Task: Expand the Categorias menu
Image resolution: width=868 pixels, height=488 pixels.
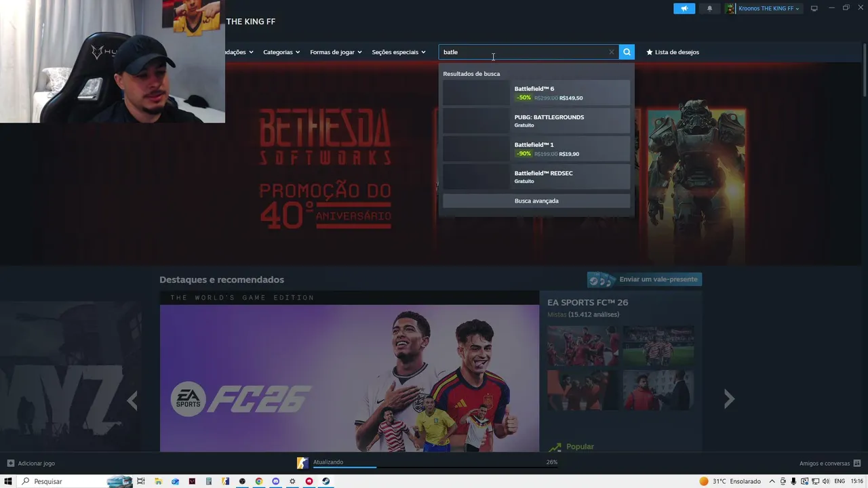Action: tap(281, 52)
